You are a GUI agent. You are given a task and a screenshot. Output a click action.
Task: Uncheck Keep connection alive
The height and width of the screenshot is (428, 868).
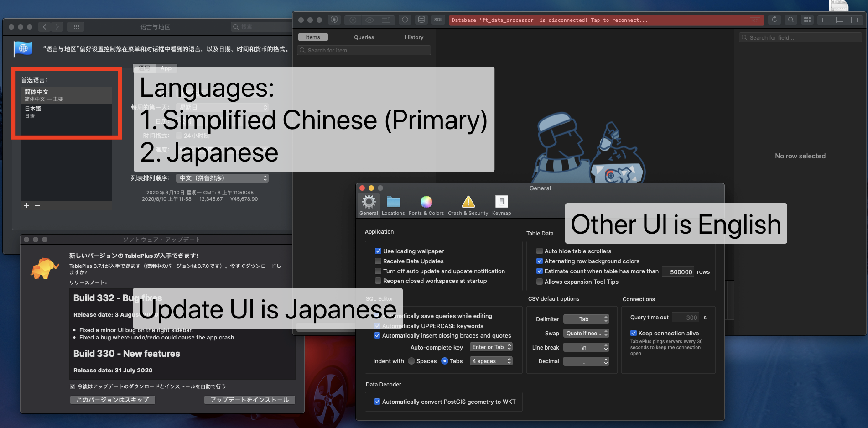[633, 333]
